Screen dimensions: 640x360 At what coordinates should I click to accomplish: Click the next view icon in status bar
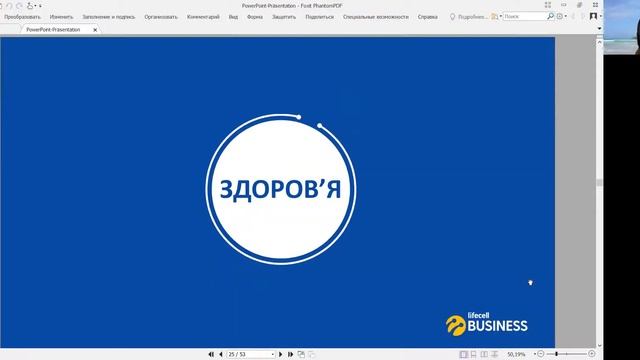click(x=311, y=354)
